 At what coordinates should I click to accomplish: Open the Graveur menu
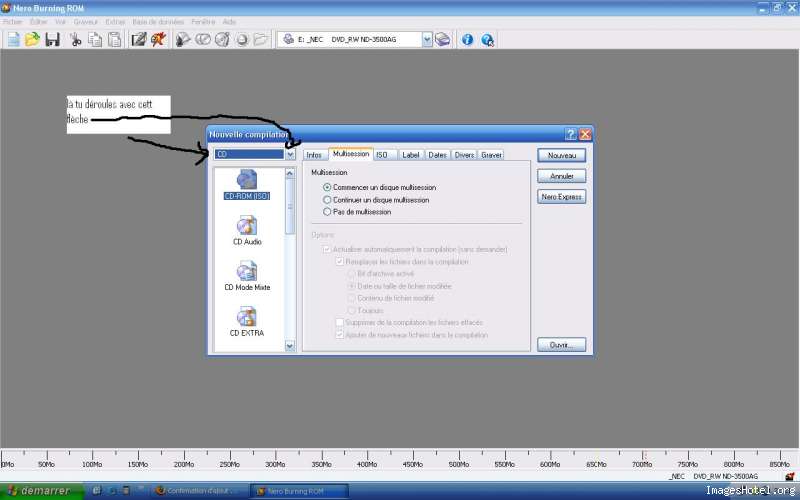coord(85,22)
